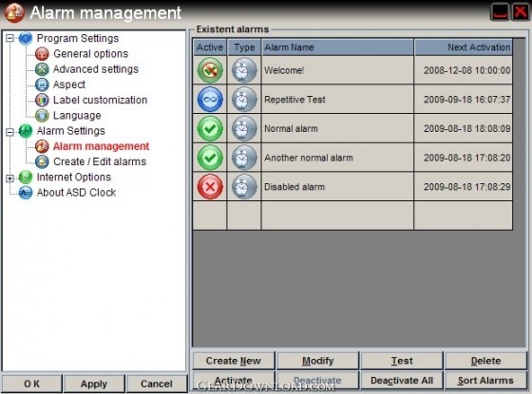Toggle the active status of the Welcome! alarm
Image resolution: width=532 pixels, height=394 pixels.
click(x=210, y=70)
